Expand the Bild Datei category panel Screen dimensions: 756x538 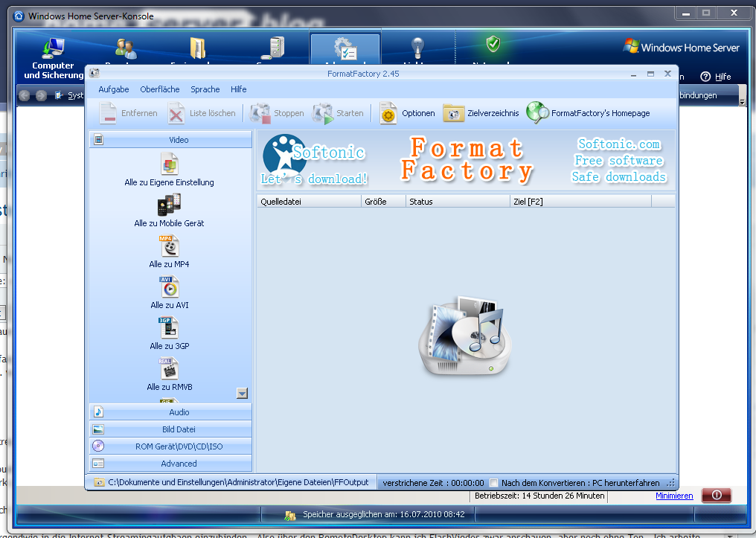pos(170,429)
